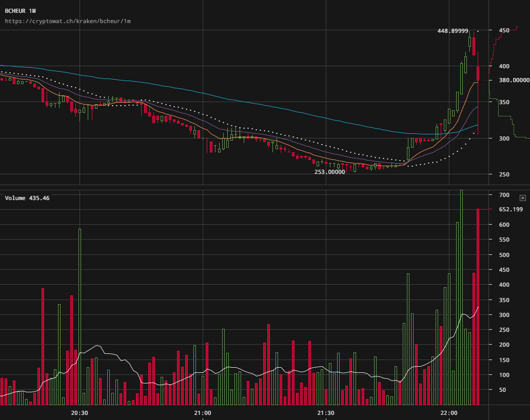Click the Volume 435.46 label
Image resolution: width=530 pixels, height=420 pixels.
(27, 198)
